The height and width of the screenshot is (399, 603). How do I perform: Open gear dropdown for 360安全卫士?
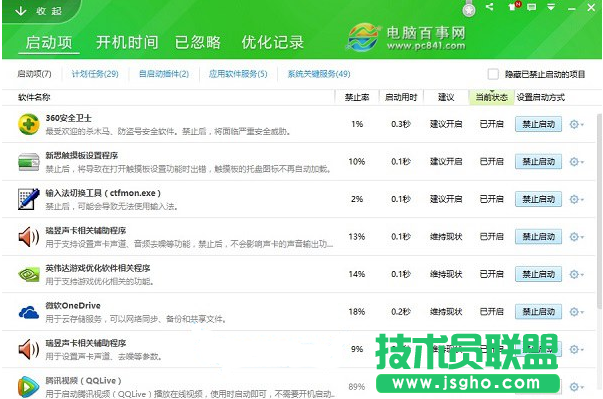(x=576, y=124)
